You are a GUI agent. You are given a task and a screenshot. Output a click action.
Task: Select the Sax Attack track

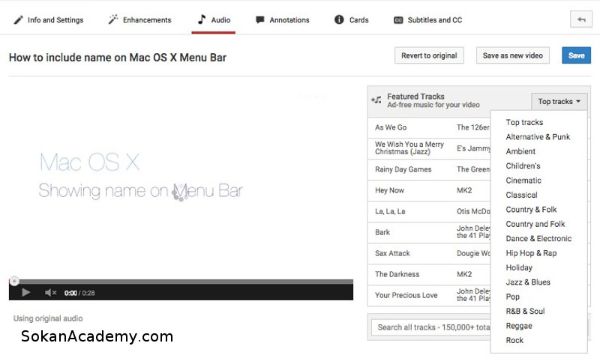coord(392,253)
